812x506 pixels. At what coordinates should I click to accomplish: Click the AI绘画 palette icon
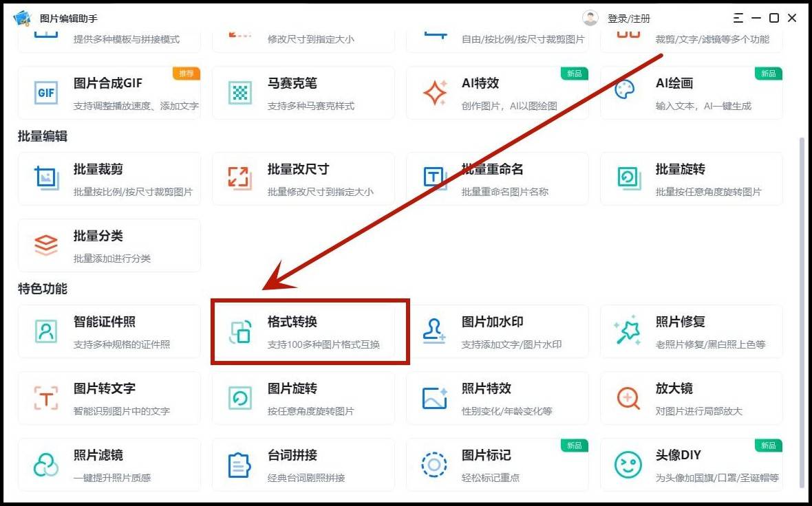point(625,91)
